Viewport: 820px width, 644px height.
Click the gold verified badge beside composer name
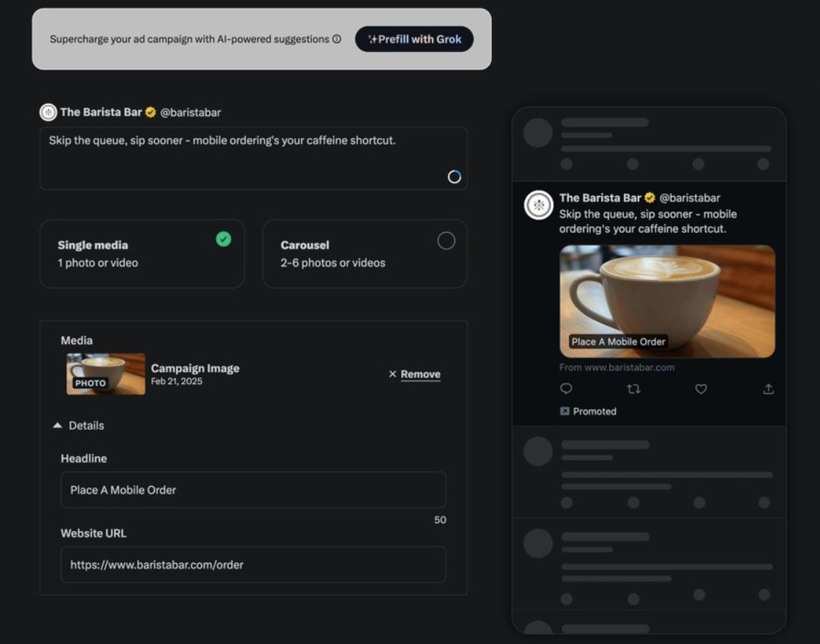(x=150, y=112)
